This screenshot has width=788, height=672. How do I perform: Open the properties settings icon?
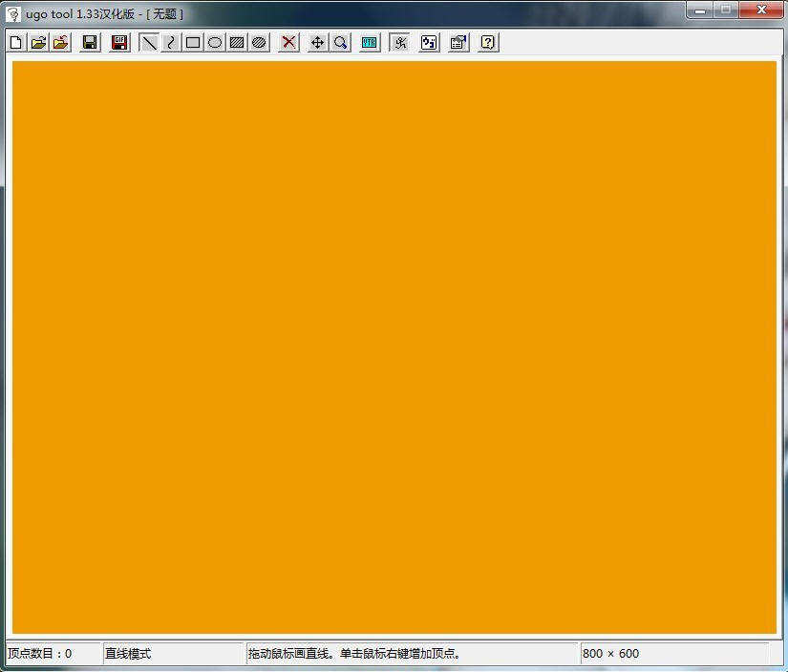(458, 43)
